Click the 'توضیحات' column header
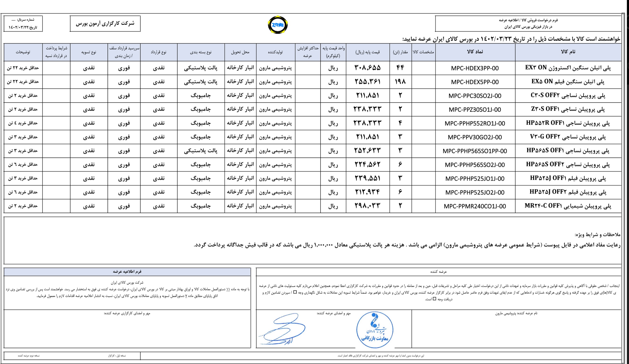Screen dimensions: 629x364 23,52
